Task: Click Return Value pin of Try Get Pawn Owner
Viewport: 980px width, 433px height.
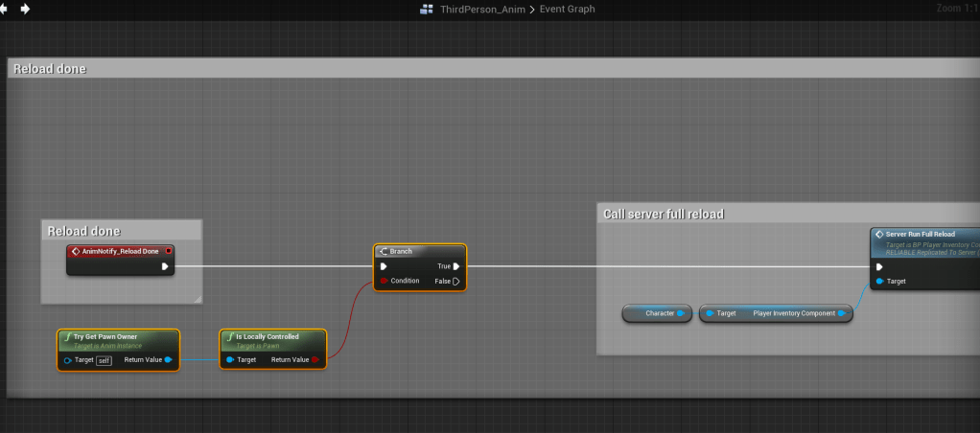Action: 169,360
